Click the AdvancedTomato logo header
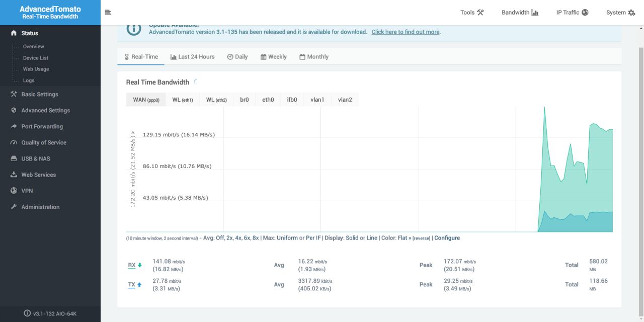644x322 pixels. coord(50,13)
